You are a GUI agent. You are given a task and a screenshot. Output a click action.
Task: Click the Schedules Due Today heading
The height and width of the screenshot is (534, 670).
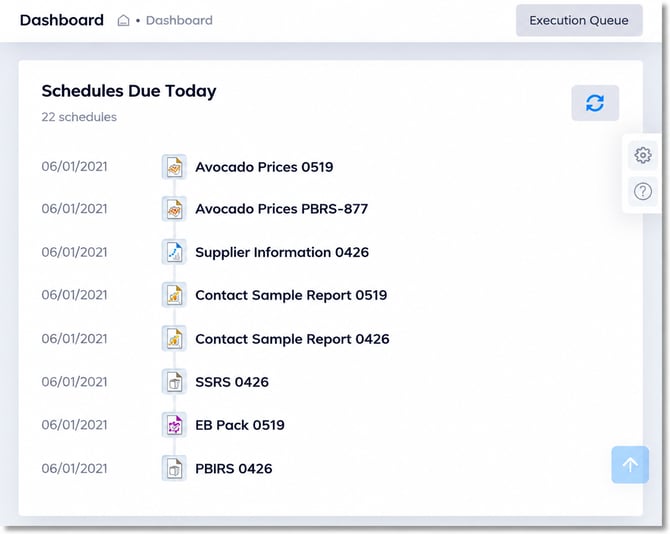click(129, 91)
